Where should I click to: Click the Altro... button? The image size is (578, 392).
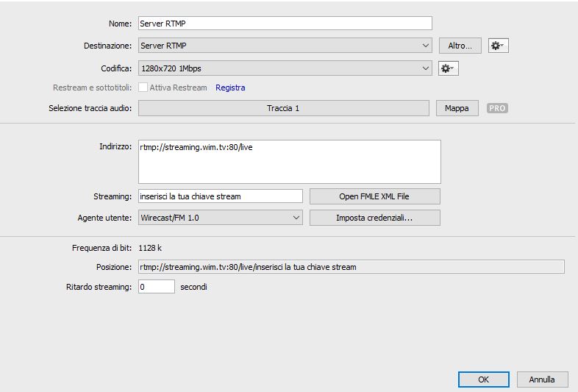coord(460,46)
